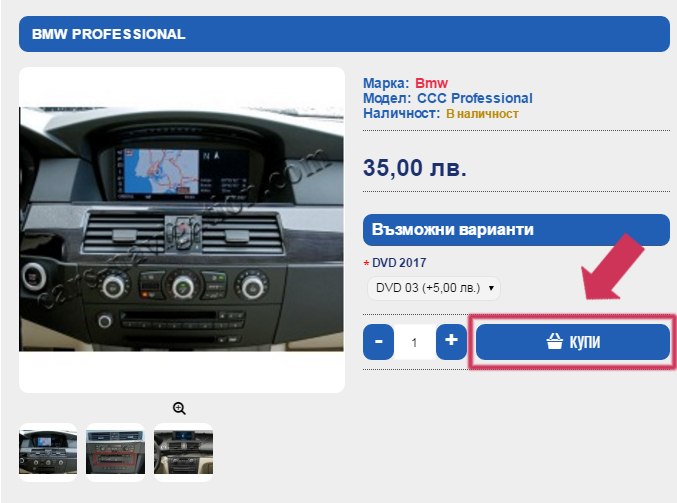Focus the quantity field showing 1
The image size is (677, 503).
(x=414, y=342)
